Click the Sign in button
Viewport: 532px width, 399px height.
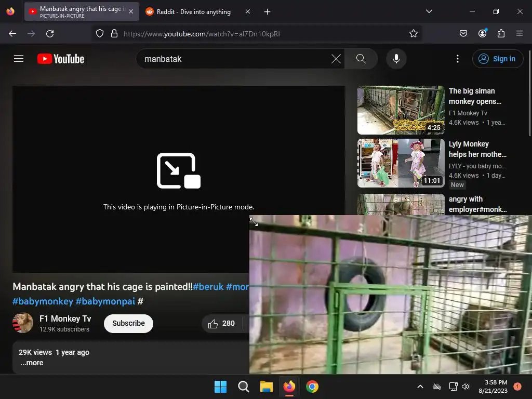tap(497, 59)
